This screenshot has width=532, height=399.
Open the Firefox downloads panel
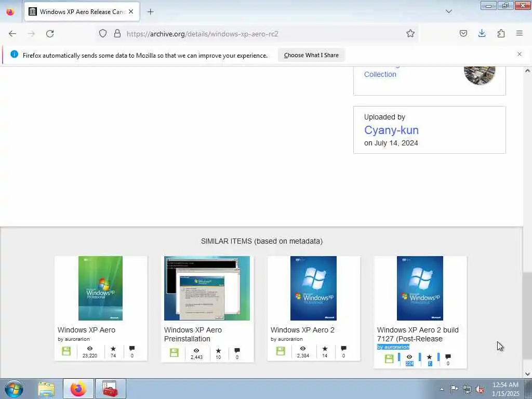click(482, 33)
